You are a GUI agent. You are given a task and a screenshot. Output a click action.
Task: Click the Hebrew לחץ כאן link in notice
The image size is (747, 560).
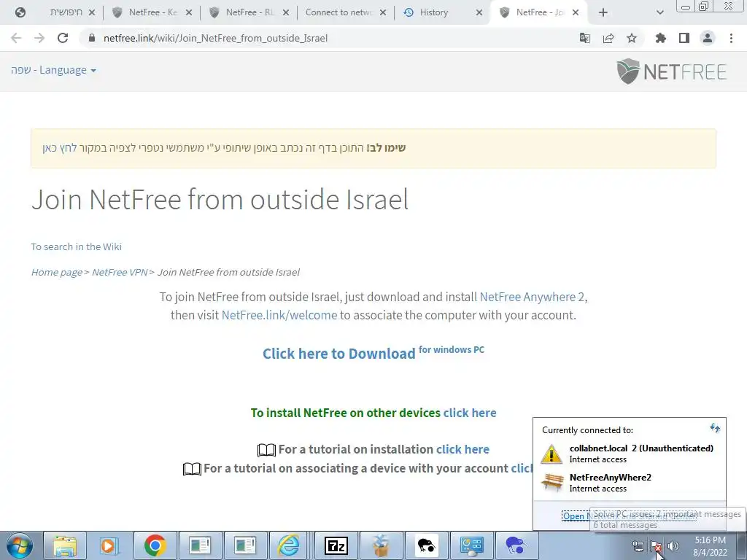click(x=60, y=148)
